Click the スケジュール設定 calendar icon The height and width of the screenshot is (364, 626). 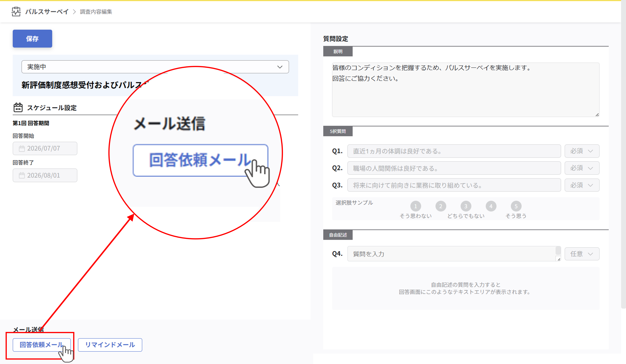point(18,108)
